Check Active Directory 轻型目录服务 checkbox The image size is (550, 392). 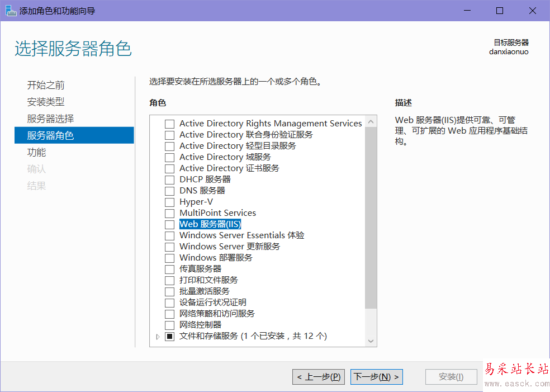pyautogui.click(x=170, y=147)
